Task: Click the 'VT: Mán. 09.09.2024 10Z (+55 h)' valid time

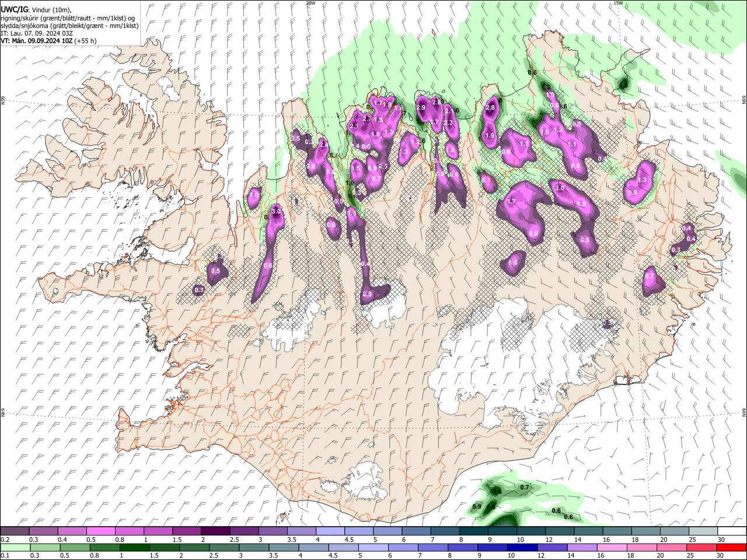Action: [48, 41]
